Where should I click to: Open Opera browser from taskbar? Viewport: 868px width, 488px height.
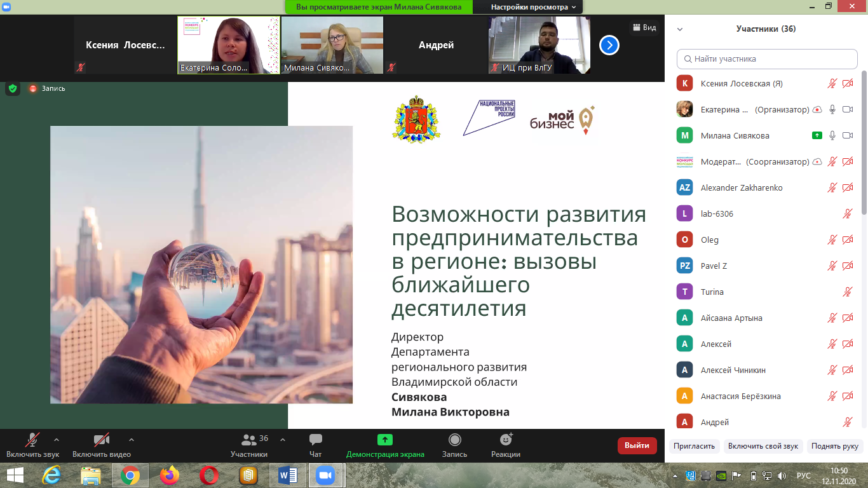click(x=208, y=475)
